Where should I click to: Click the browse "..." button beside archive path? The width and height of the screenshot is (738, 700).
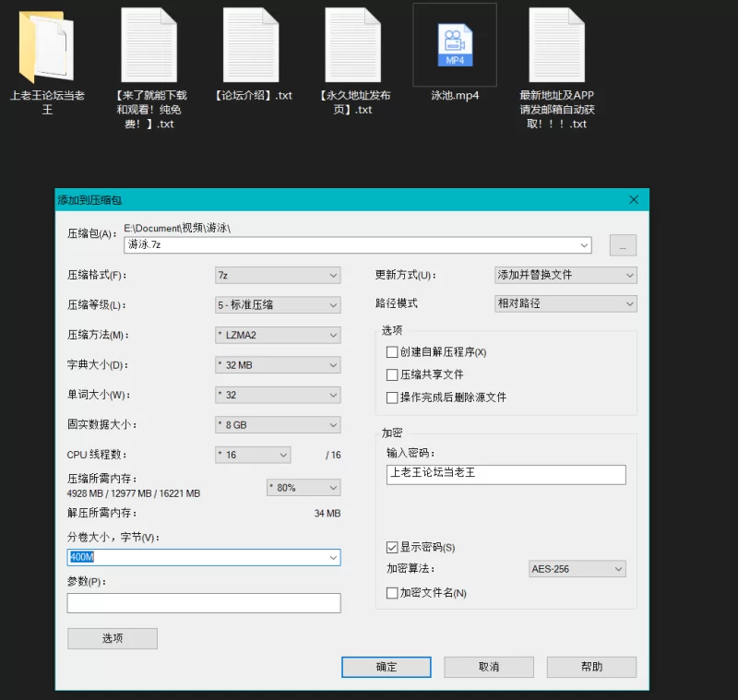click(623, 245)
